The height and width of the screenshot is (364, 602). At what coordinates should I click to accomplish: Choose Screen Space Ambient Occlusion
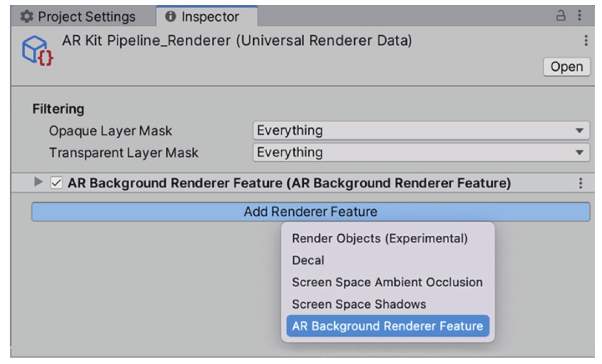pyautogui.click(x=387, y=282)
